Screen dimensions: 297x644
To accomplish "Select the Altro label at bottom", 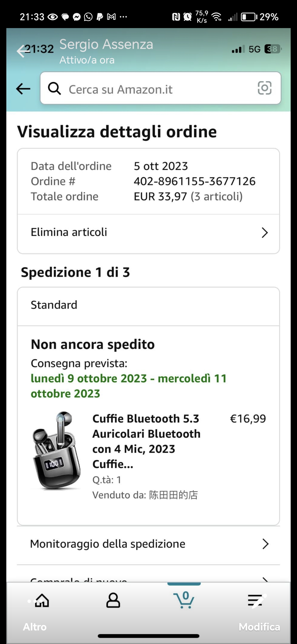I will coord(35,627).
